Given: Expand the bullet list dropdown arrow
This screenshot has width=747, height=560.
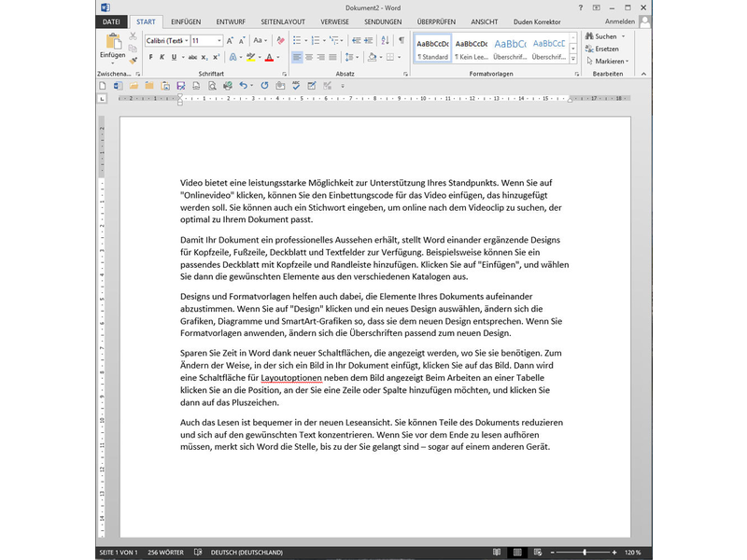Looking at the screenshot, I should click(x=305, y=41).
